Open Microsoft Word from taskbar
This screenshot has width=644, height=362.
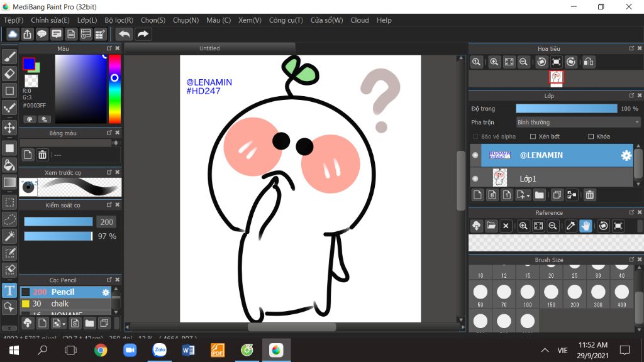pyautogui.click(x=188, y=350)
